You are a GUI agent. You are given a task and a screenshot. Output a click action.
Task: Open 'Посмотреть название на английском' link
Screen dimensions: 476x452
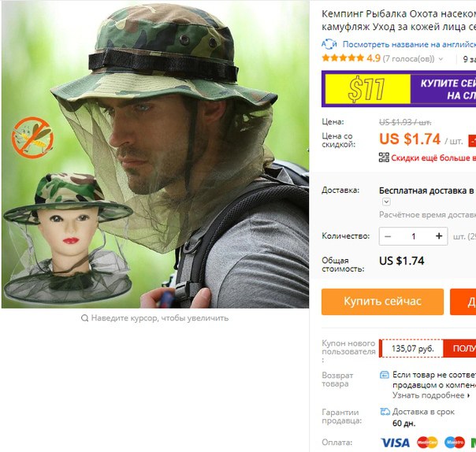[x=409, y=44]
